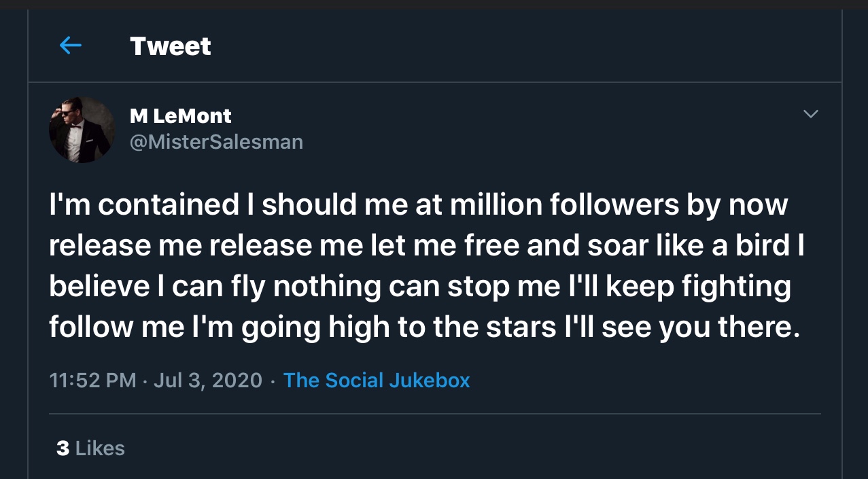Open M LeMont's profile picture

point(82,129)
